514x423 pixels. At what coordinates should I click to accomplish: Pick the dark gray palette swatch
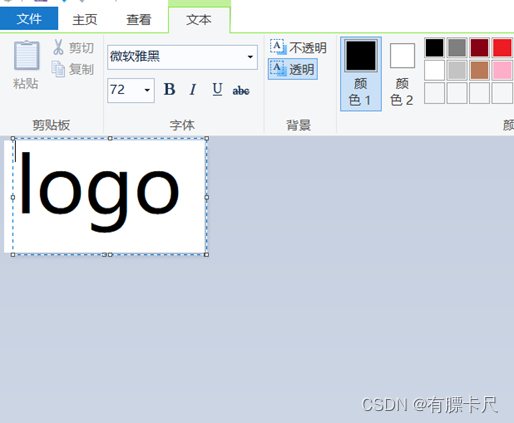pyautogui.click(x=457, y=47)
